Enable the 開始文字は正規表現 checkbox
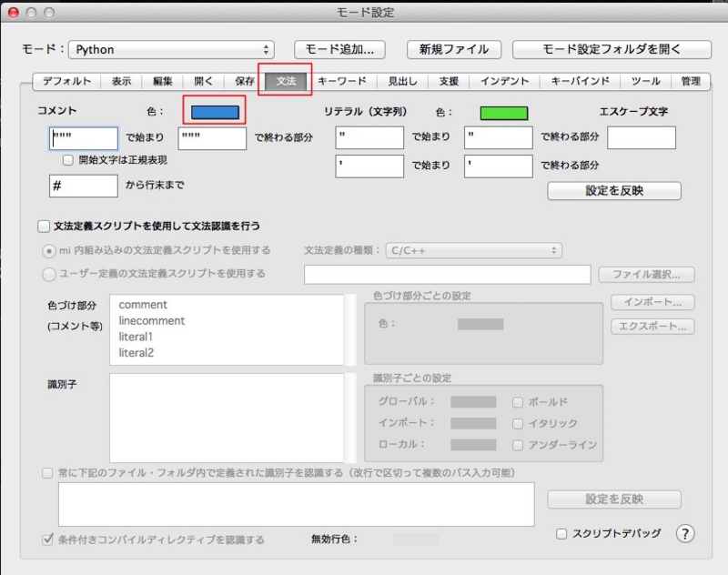 [67, 160]
